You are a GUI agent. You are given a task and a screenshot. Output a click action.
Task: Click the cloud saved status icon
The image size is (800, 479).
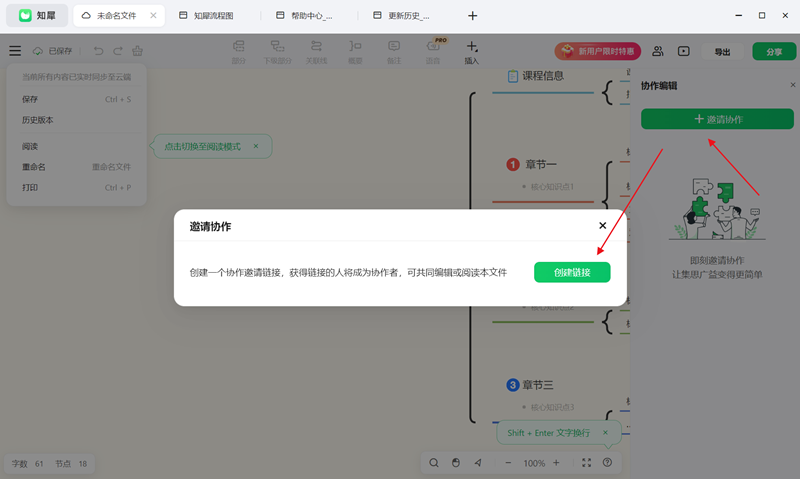(x=38, y=51)
